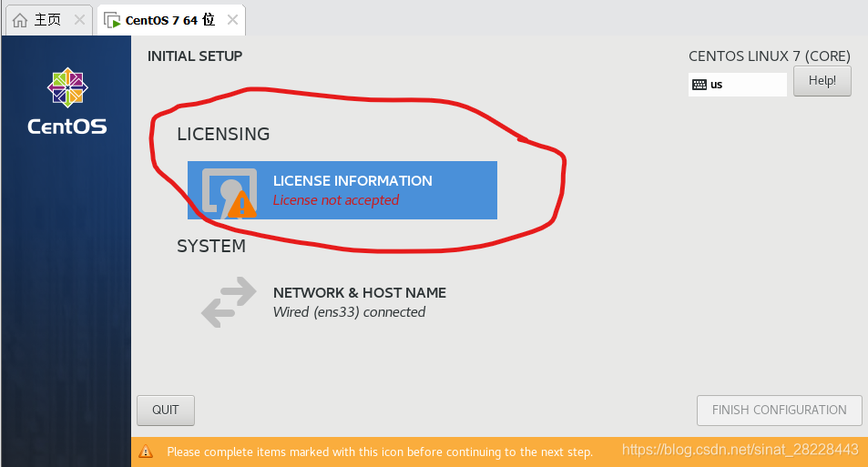
Task: Switch to the 主页 tab
Action: tap(47, 20)
